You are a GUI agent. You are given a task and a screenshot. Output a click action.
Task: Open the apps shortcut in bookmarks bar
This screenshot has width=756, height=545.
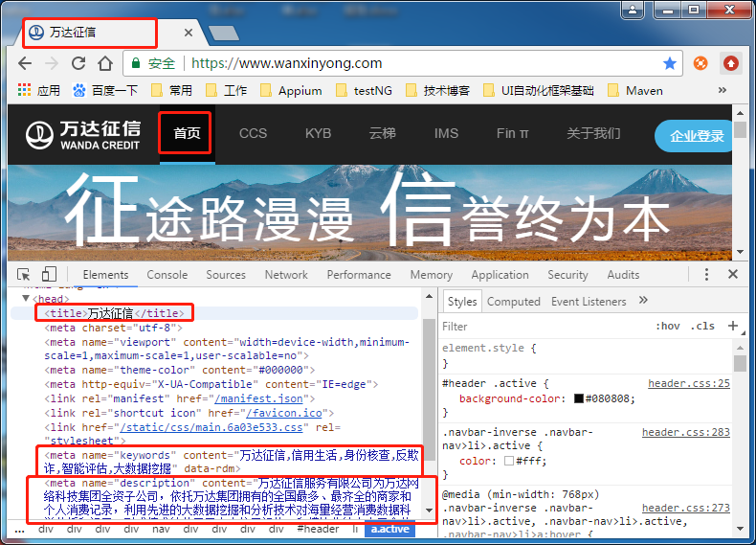coord(38,91)
